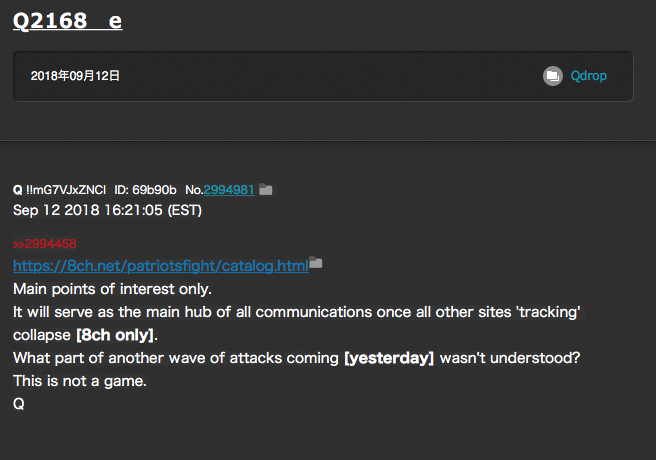
Task: Click the 'What part of another wave' sentence
Action: [176, 358]
